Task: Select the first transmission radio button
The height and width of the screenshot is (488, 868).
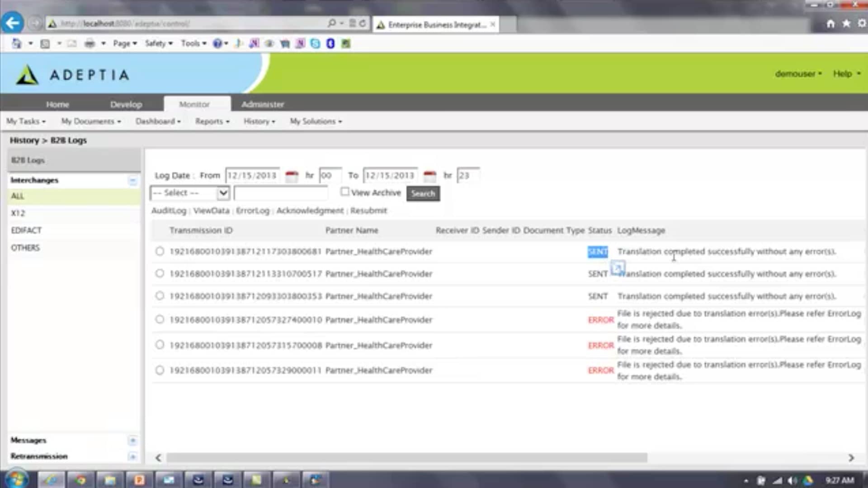Action: click(x=160, y=251)
